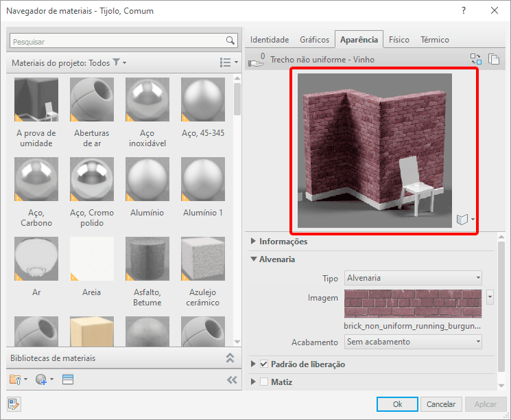Image resolution: width=511 pixels, height=420 pixels.
Task: Click the Trecho não uniforme - Vinho asset name
Action: tap(322, 60)
